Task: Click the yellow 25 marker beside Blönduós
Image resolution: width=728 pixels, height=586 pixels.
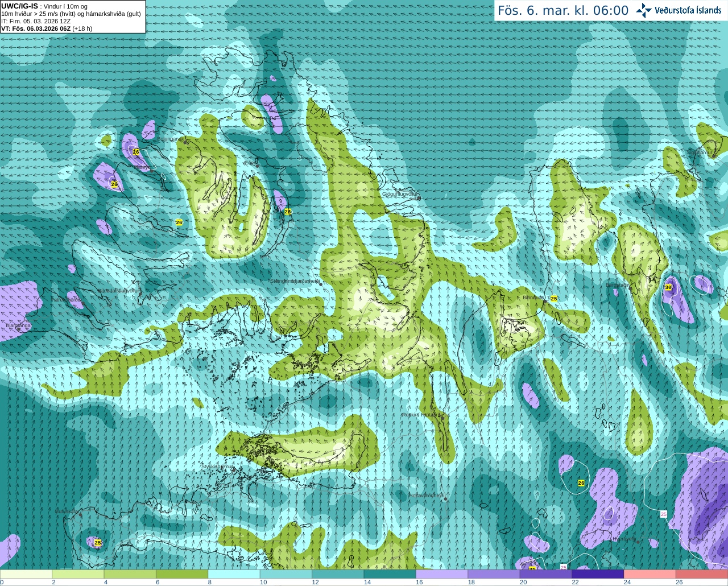Action: click(553, 298)
